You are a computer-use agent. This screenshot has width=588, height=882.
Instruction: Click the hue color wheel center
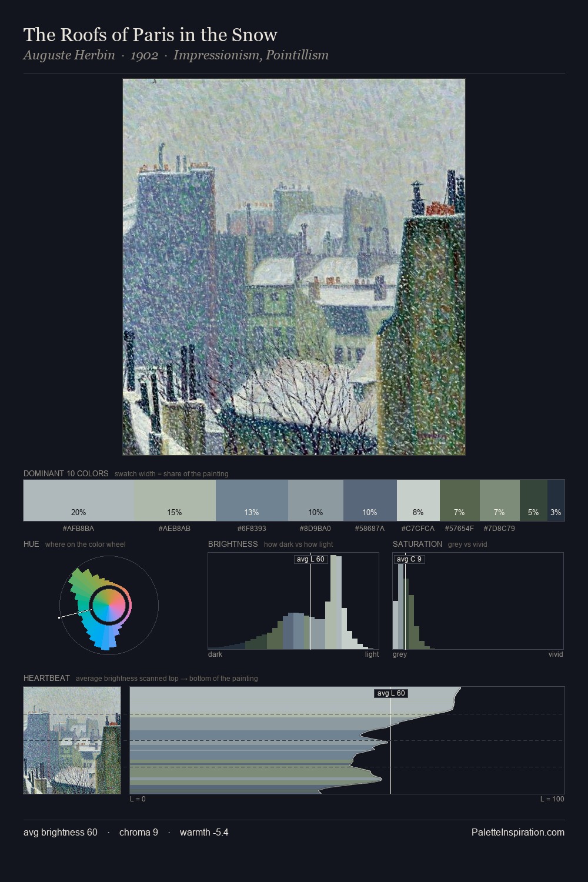tap(109, 605)
